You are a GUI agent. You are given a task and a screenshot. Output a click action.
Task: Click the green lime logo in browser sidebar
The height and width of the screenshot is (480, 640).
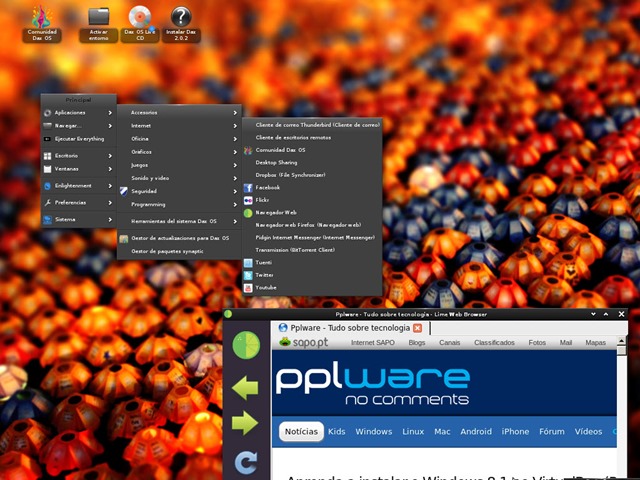(246, 345)
